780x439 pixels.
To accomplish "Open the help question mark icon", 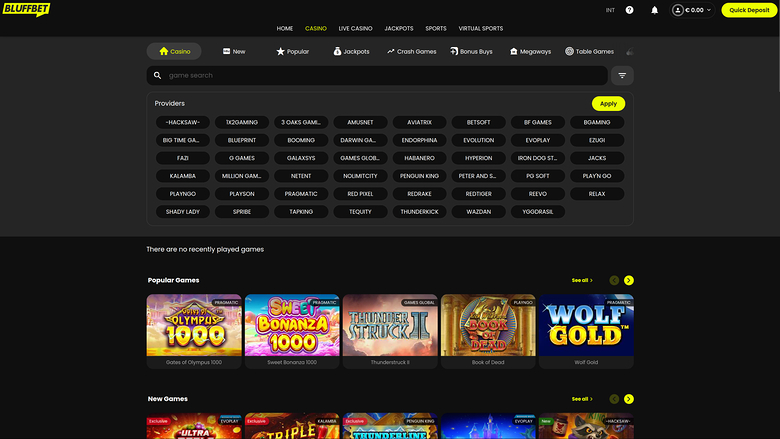I will click(629, 10).
